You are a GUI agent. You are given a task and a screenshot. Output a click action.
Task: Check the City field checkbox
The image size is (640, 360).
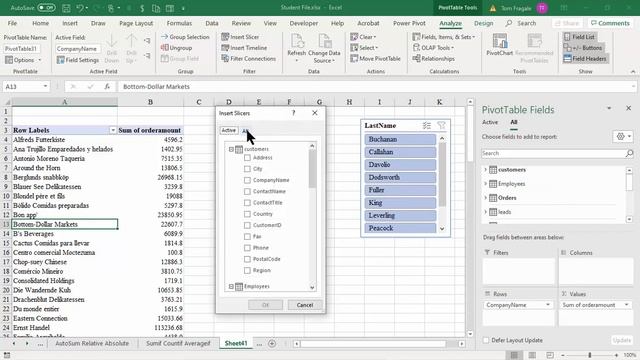pyautogui.click(x=247, y=169)
